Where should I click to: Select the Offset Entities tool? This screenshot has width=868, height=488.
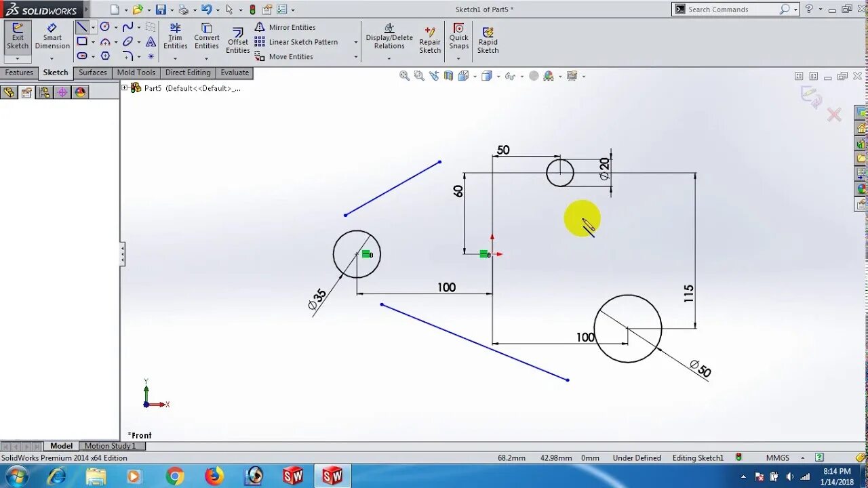pos(237,37)
